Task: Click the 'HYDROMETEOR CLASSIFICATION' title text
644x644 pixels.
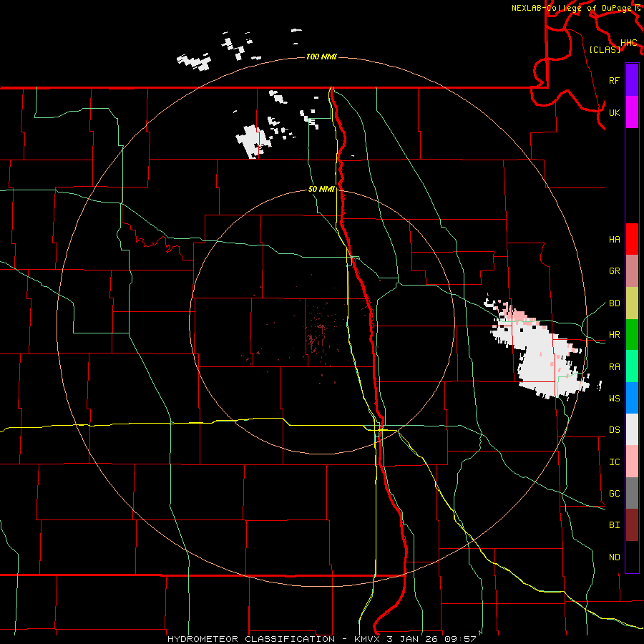Action: tap(251, 639)
